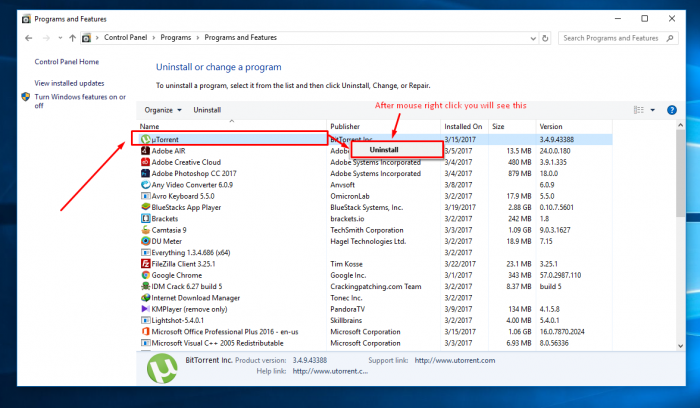Click the FileZilla Client icon
Screen dimensions: 700x408
(146, 264)
